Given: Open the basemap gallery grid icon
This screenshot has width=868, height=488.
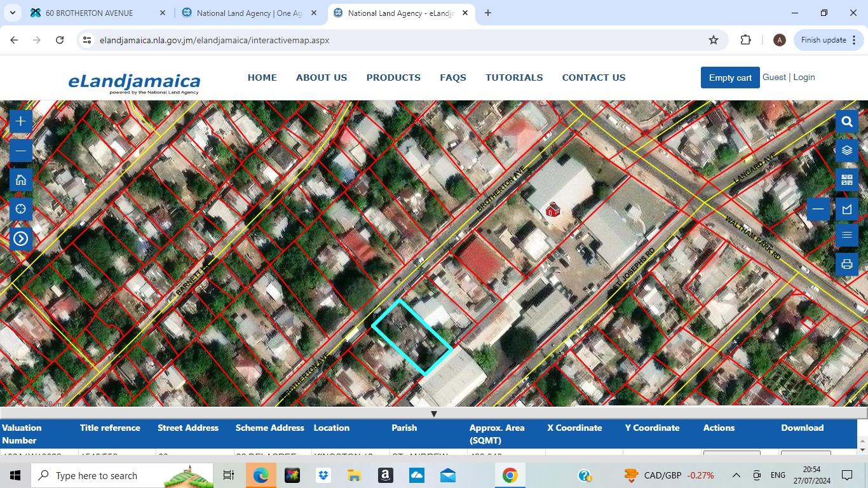Looking at the screenshot, I should point(847,180).
